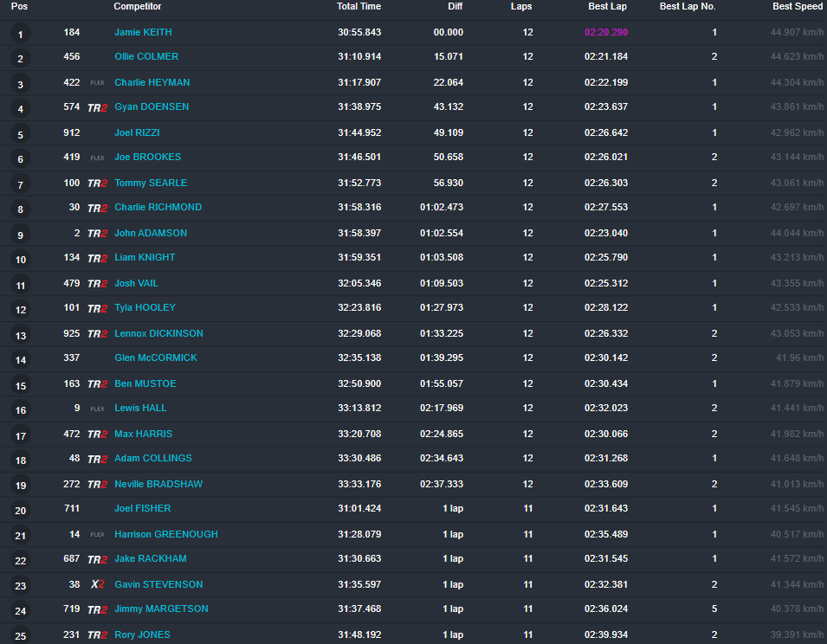Click the FLEX badge beside Lewis HALL
Screen dimensions: 827x644
pos(96,409)
